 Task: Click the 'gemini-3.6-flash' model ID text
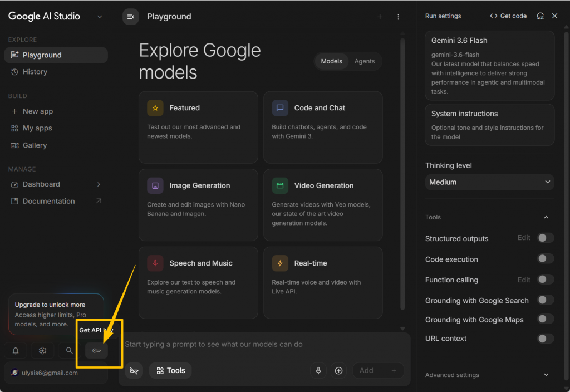coord(455,55)
